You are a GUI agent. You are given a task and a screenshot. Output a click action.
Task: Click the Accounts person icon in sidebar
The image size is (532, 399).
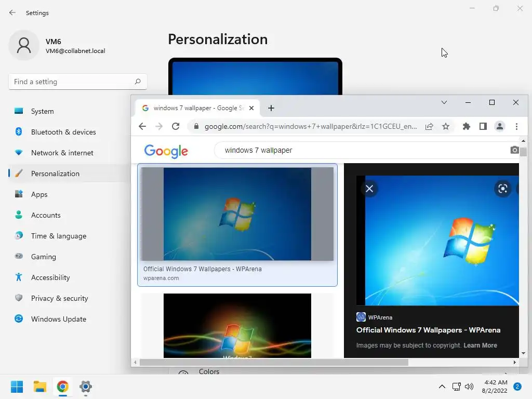point(19,215)
